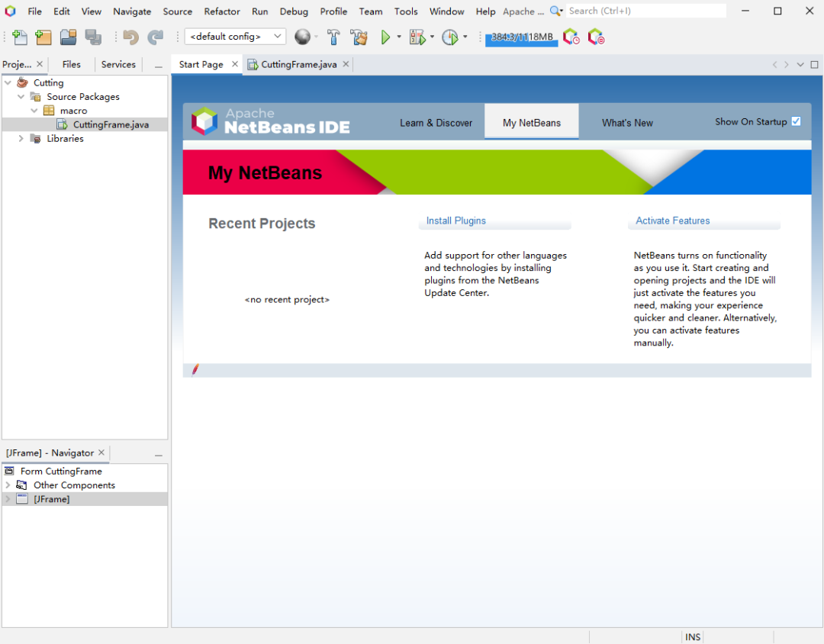Click the Undo arrow icon
Viewport: 824px width, 644px height.
pos(130,37)
